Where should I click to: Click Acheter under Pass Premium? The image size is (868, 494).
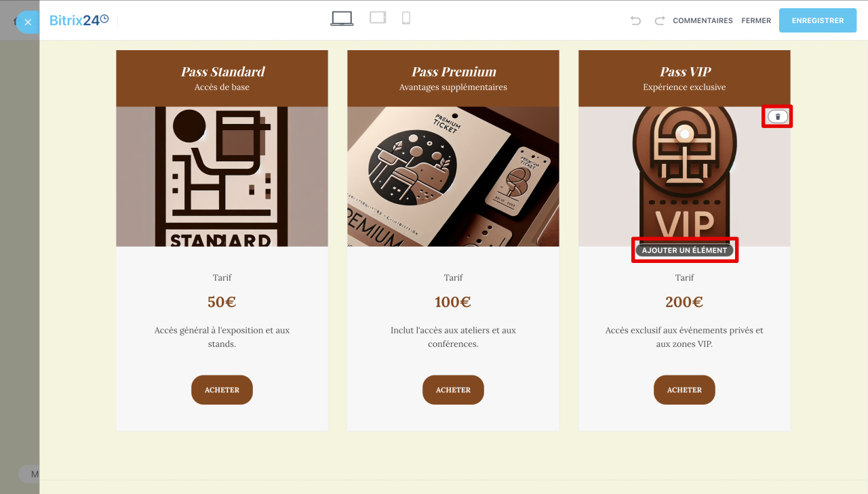click(453, 390)
